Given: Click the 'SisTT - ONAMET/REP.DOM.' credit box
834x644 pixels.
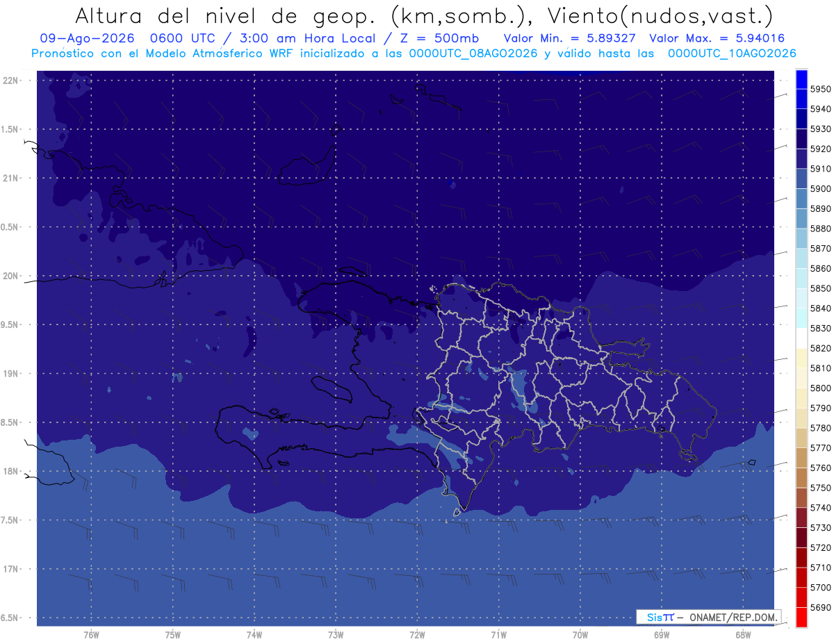Looking at the screenshot, I should tap(709, 617).
